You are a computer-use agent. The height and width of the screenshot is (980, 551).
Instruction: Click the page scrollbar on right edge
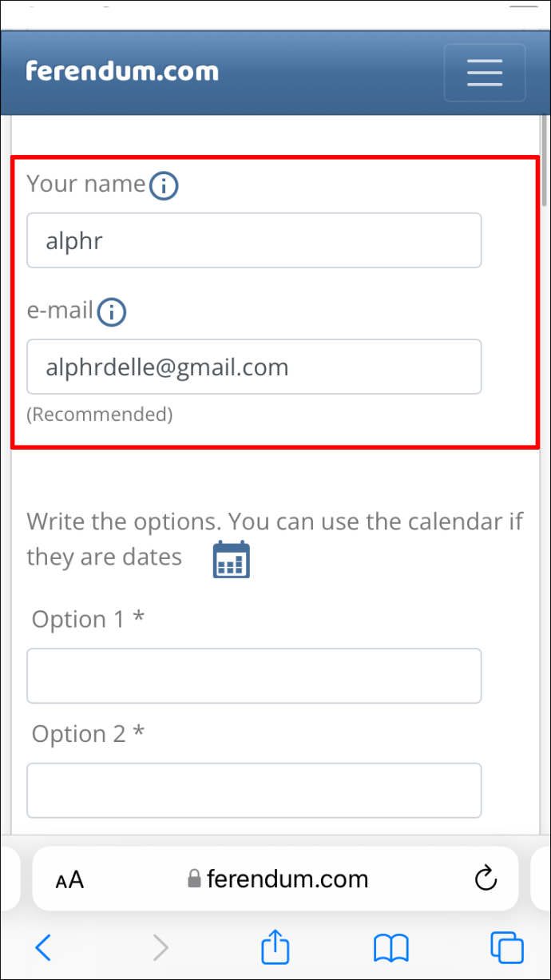pyautogui.click(x=545, y=160)
